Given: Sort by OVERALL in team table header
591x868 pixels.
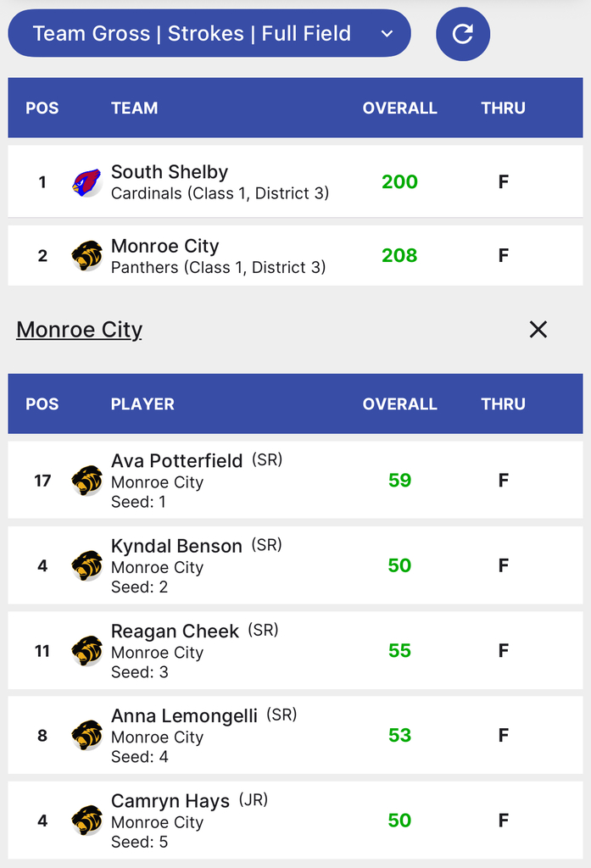Looking at the screenshot, I should (x=399, y=108).
